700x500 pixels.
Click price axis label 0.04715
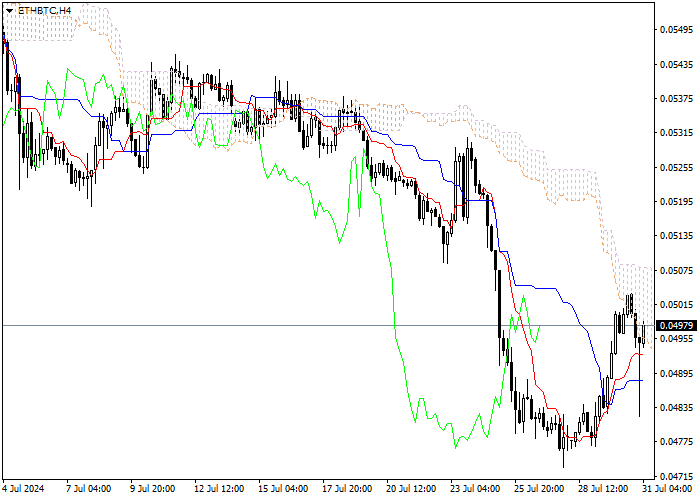point(676,475)
